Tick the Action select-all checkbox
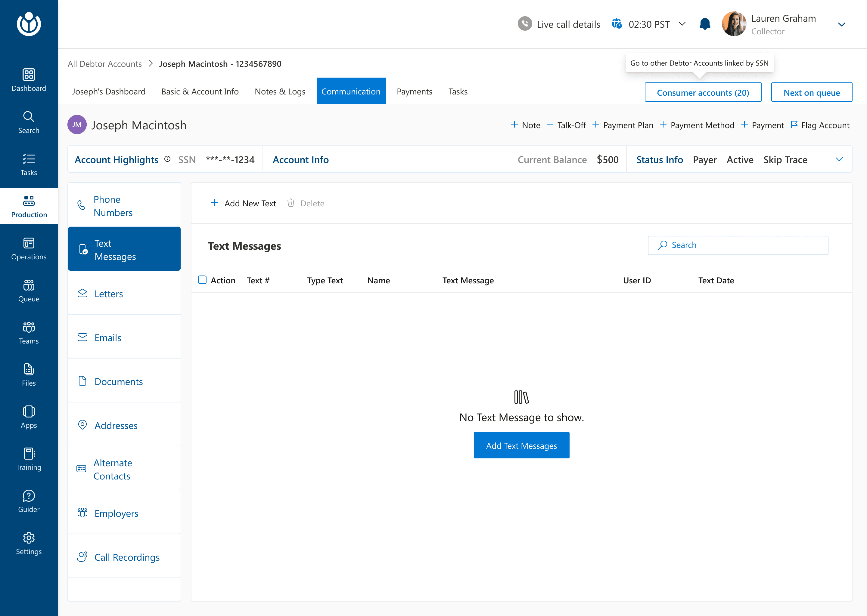Image resolution: width=867 pixels, height=616 pixels. [202, 280]
